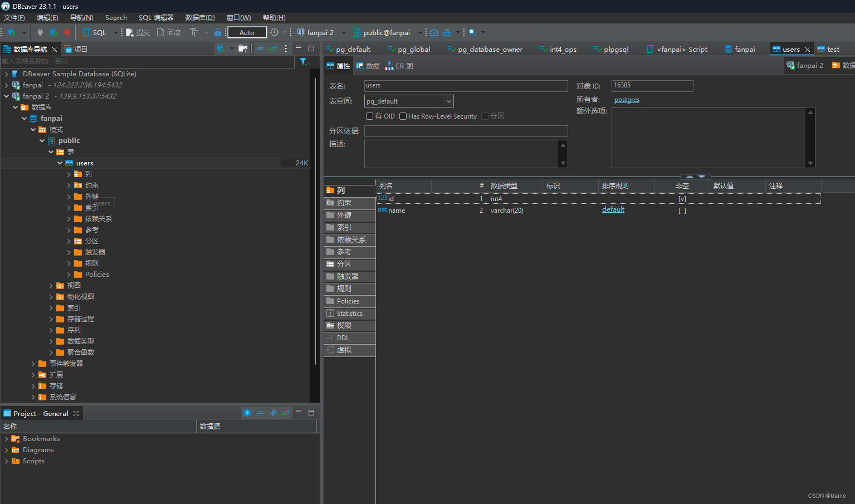This screenshot has height=504, width=855.
Task: Open the dashboard gauge icon
Action: point(434,32)
